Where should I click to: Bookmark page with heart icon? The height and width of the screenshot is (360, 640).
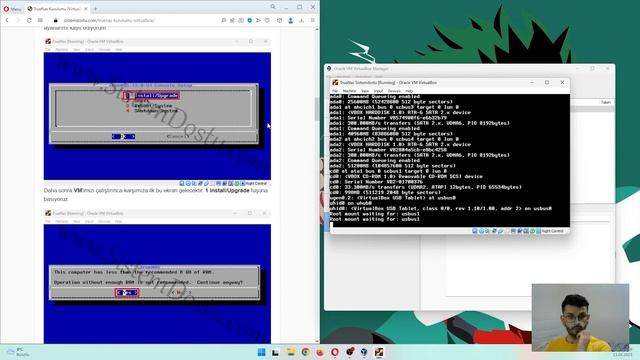click(x=267, y=20)
